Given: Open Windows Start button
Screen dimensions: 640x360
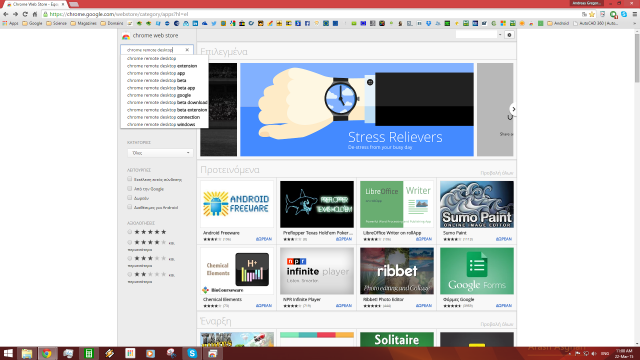Looking at the screenshot, I should click(x=8, y=353).
